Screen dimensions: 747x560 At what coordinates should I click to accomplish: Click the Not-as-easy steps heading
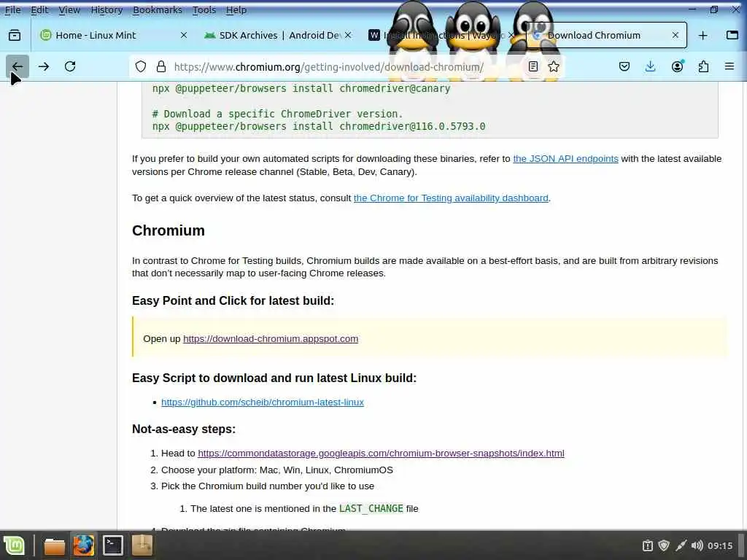[x=184, y=429]
